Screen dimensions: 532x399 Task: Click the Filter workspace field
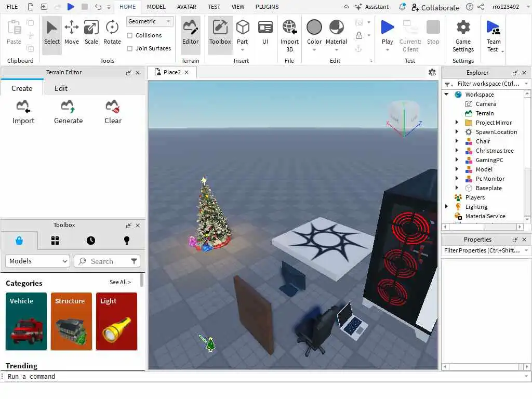coord(487,84)
